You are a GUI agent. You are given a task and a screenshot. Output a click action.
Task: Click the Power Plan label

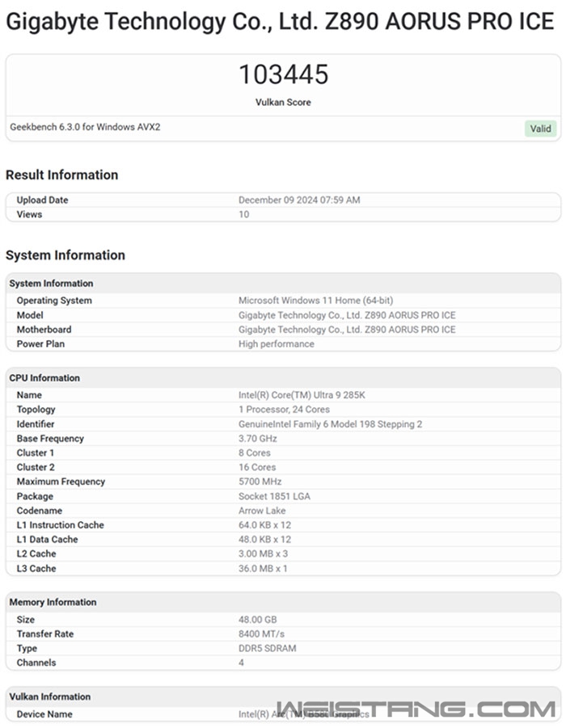pos(40,344)
